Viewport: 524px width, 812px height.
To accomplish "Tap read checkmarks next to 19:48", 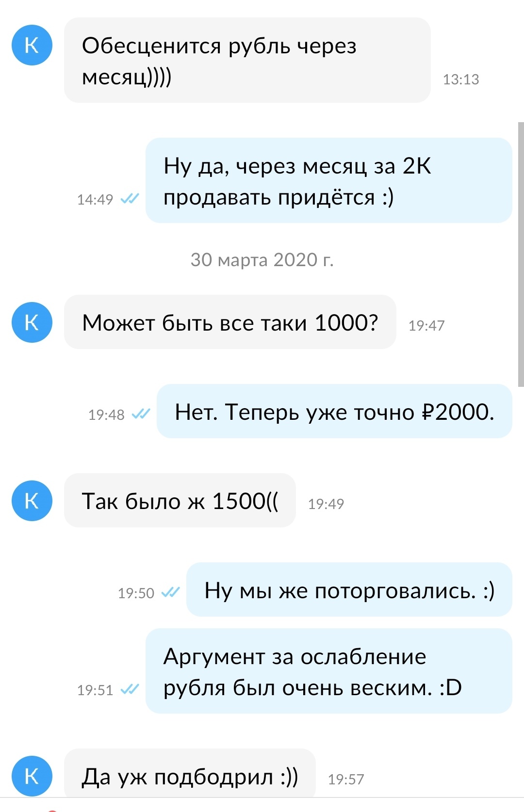I will click(141, 414).
